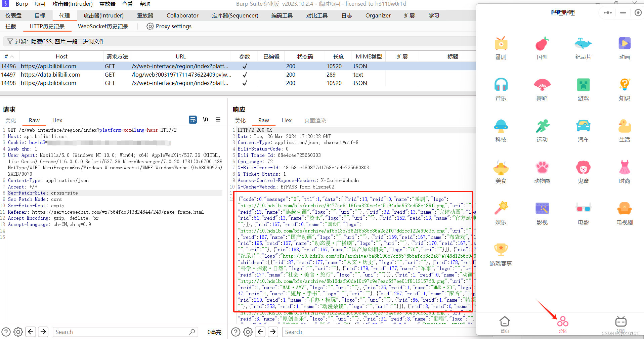
Task: Open the 舞蹈 fan icon
Action: pos(542,85)
